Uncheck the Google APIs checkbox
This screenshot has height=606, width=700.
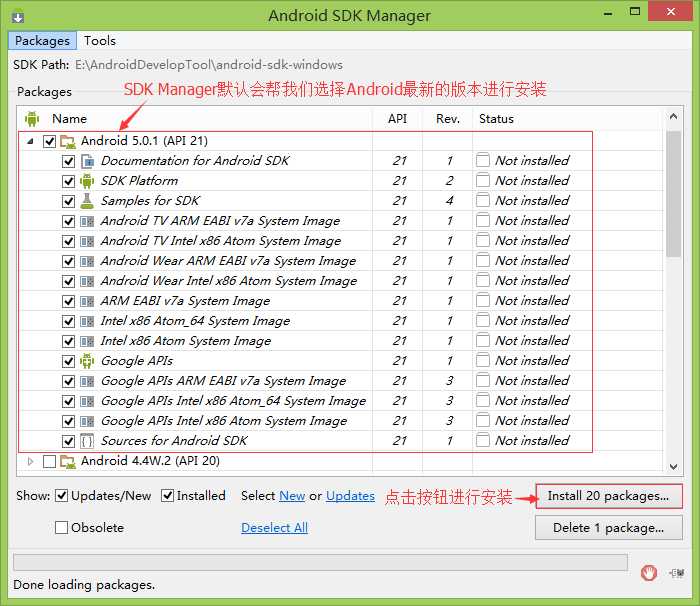click(68, 361)
